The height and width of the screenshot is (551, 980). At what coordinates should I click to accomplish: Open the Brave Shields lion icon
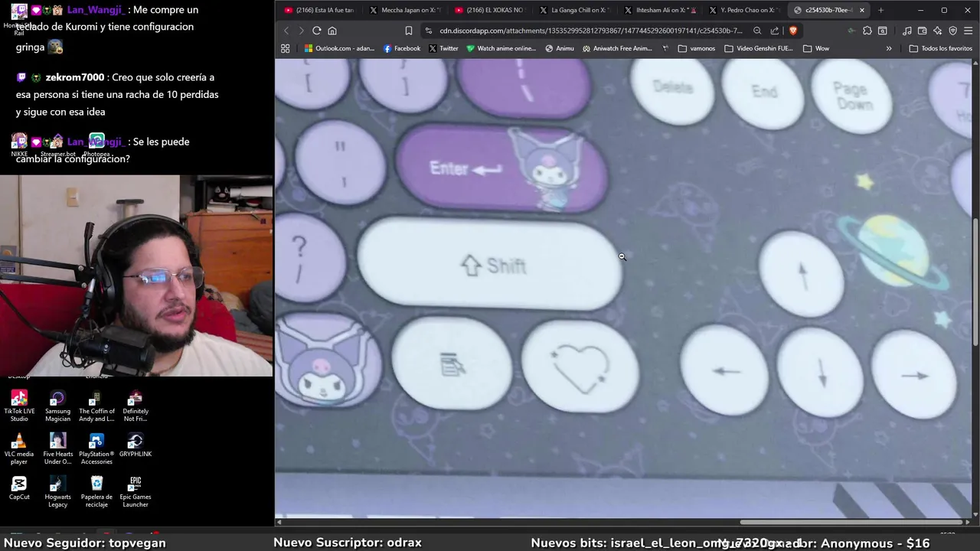click(792, 31)
